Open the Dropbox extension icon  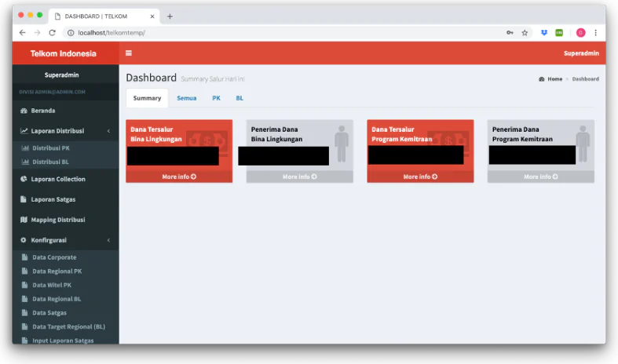(x=544, y=33)
